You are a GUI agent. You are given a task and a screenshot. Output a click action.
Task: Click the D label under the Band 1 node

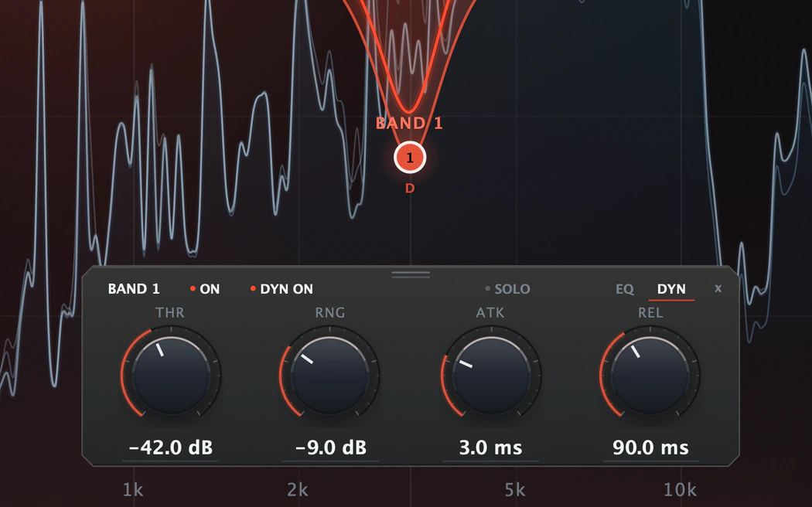click(410, 189)
